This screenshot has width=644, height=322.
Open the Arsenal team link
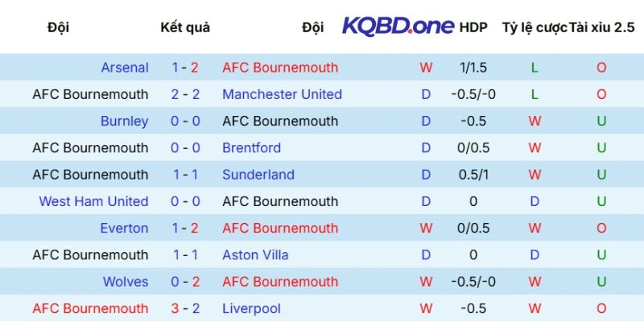tap(125, 68)
